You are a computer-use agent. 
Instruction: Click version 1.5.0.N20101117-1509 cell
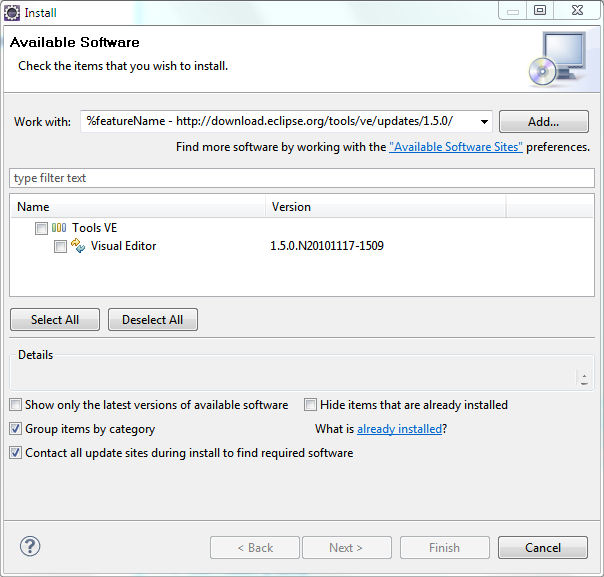[327, 246]
